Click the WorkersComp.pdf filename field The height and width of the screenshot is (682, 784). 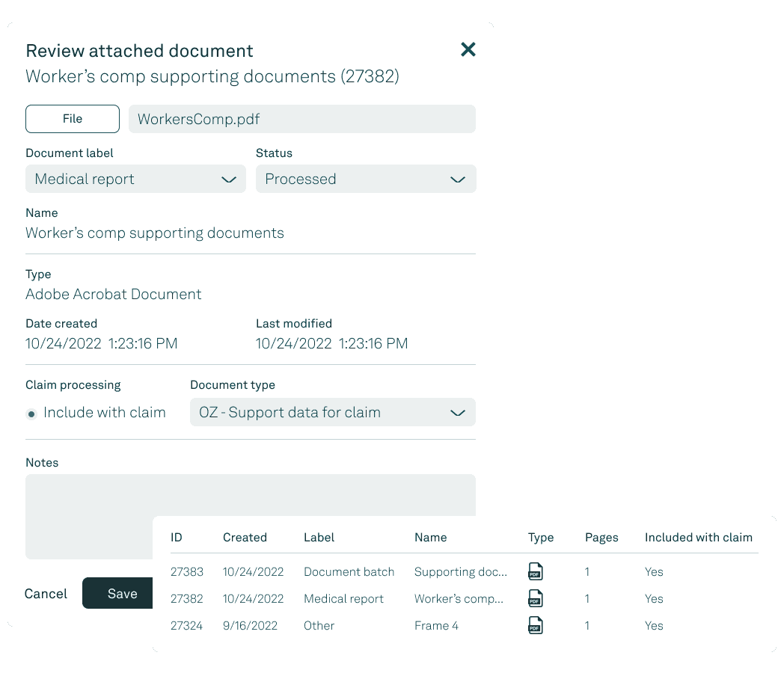point(301,119)
